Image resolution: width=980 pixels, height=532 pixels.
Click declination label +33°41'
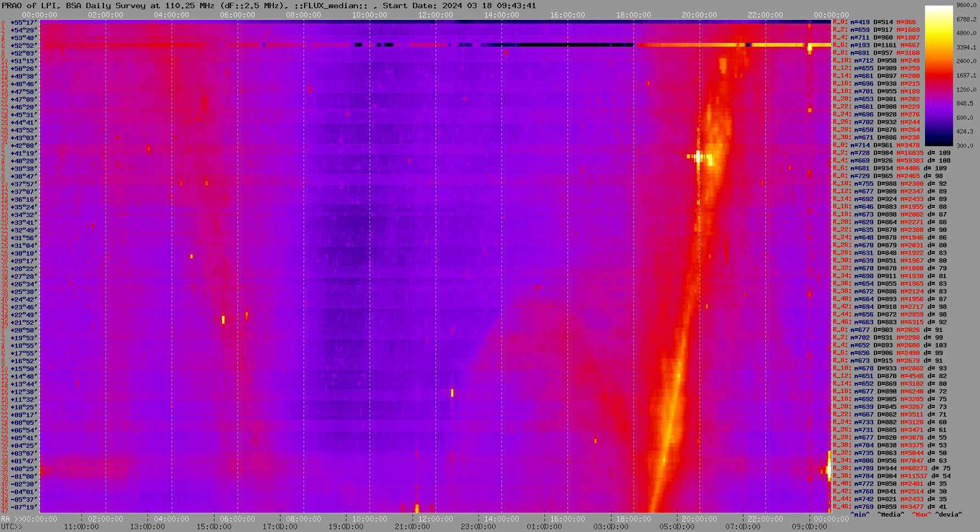point(24,223)
